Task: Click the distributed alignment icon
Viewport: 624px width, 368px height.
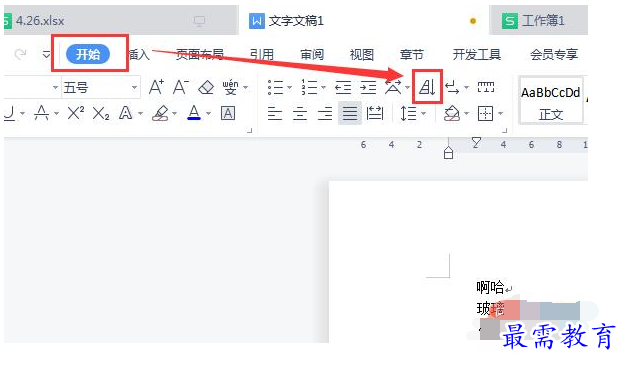Action: pyautogui.click(x=374, y=114)
